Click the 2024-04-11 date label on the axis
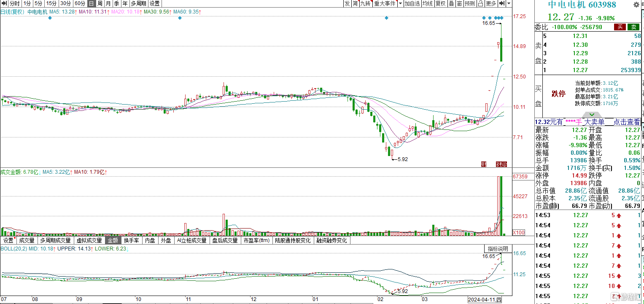644x304 pixels. pos(485,299)
